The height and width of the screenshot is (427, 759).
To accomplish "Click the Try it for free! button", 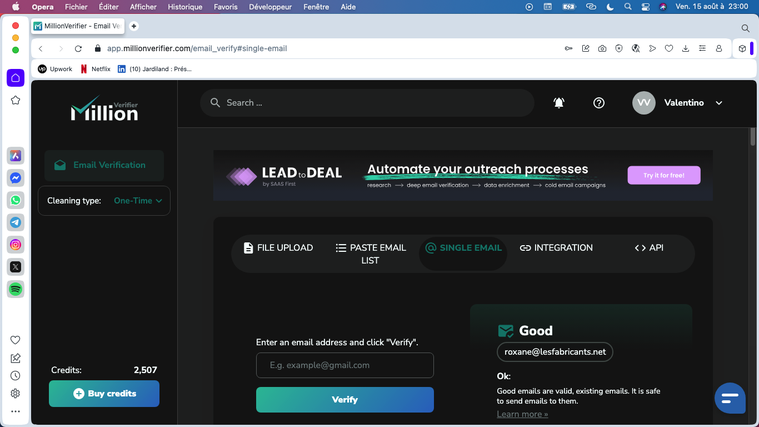I will [664, 175].
